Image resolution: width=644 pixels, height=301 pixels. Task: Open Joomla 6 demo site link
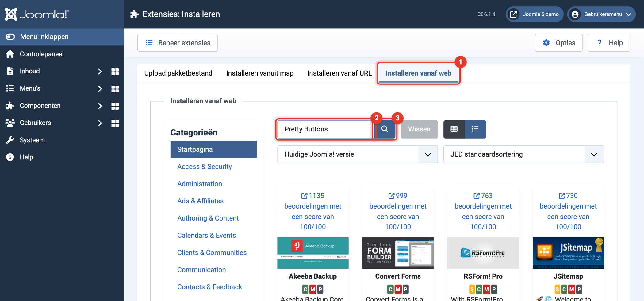tap(535, 14)
